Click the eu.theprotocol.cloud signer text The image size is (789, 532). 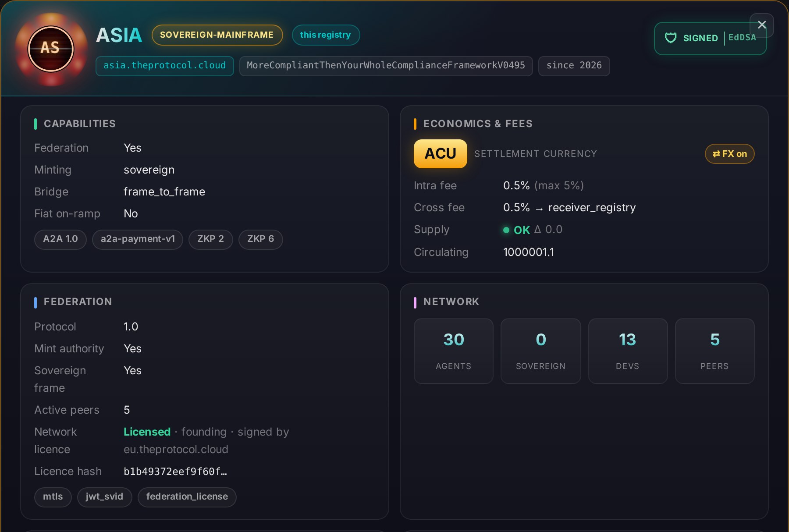click(176, 450)
